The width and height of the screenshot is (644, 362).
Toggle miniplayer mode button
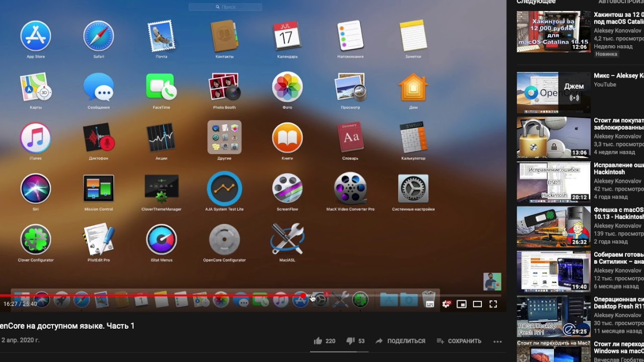click(461, 304)
